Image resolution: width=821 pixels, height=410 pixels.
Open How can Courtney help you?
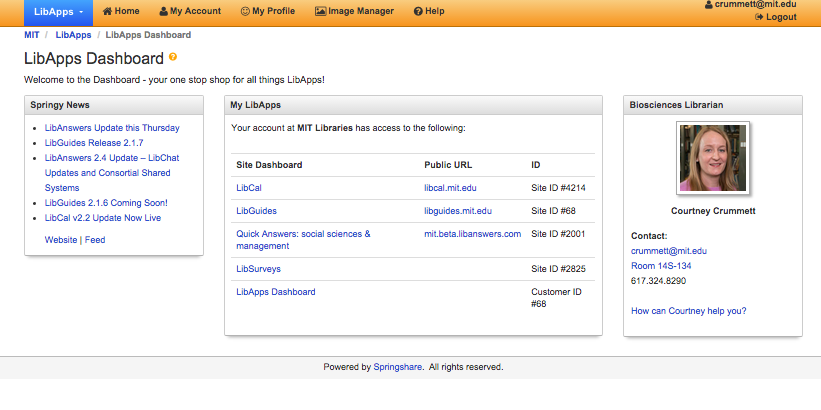point(689,311)
